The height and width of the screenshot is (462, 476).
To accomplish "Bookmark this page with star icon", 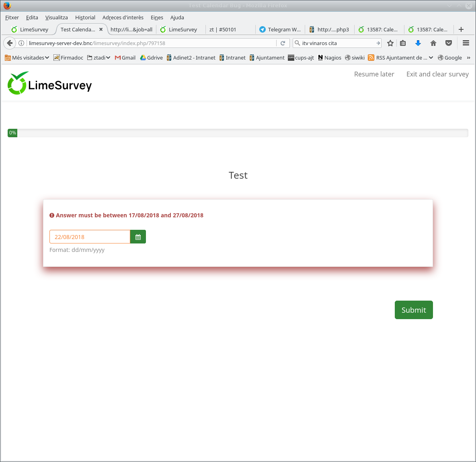I will pos(390,43).
